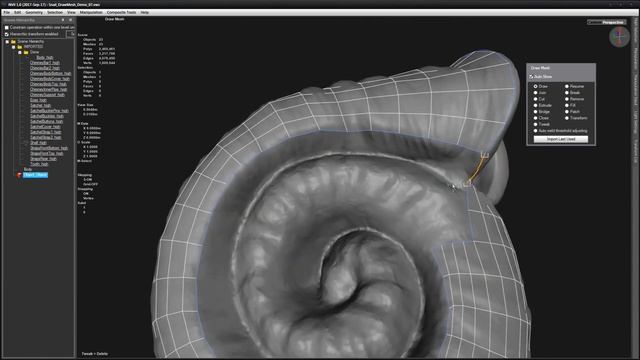Click the Scene Hierarchy root folder icon
Screen dimensions: 640x360
click(13, 42)
